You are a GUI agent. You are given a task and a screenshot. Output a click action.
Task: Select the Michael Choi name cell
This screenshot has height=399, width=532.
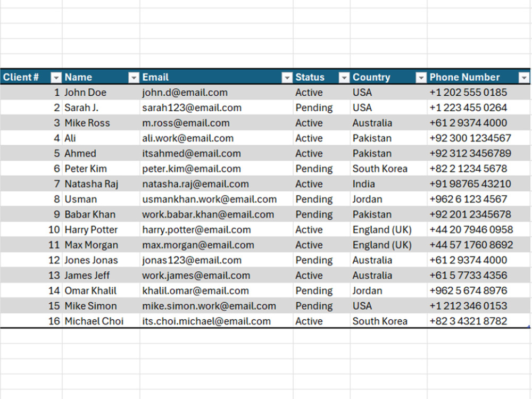point(101,321)
